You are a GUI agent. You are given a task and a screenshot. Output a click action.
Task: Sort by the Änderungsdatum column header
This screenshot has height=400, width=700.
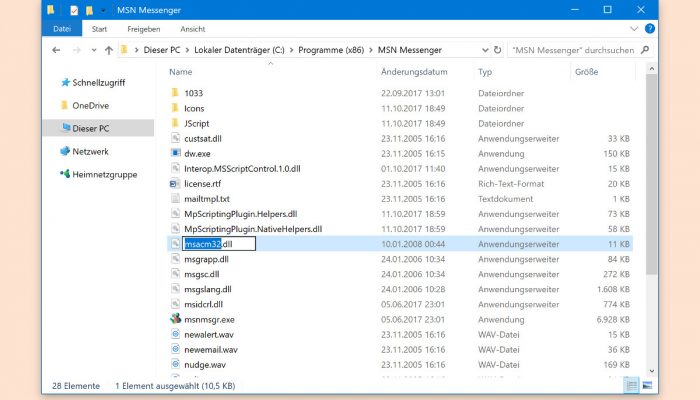pos(414,72)
